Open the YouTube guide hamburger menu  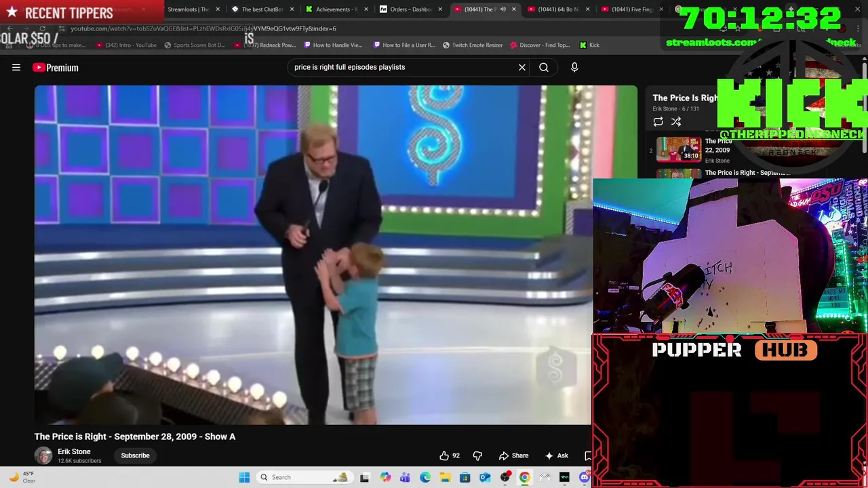(x=16, y=67)
